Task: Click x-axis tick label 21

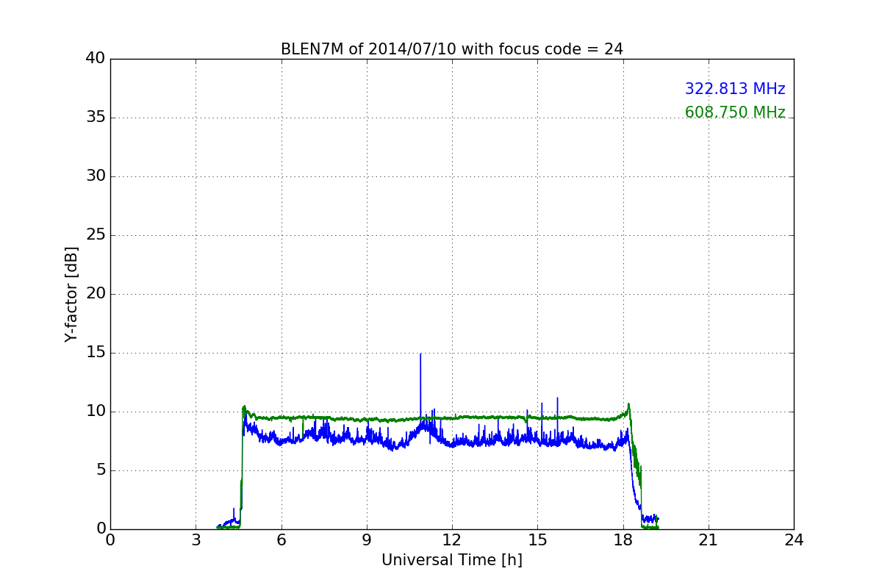Action: pos(709,539)
